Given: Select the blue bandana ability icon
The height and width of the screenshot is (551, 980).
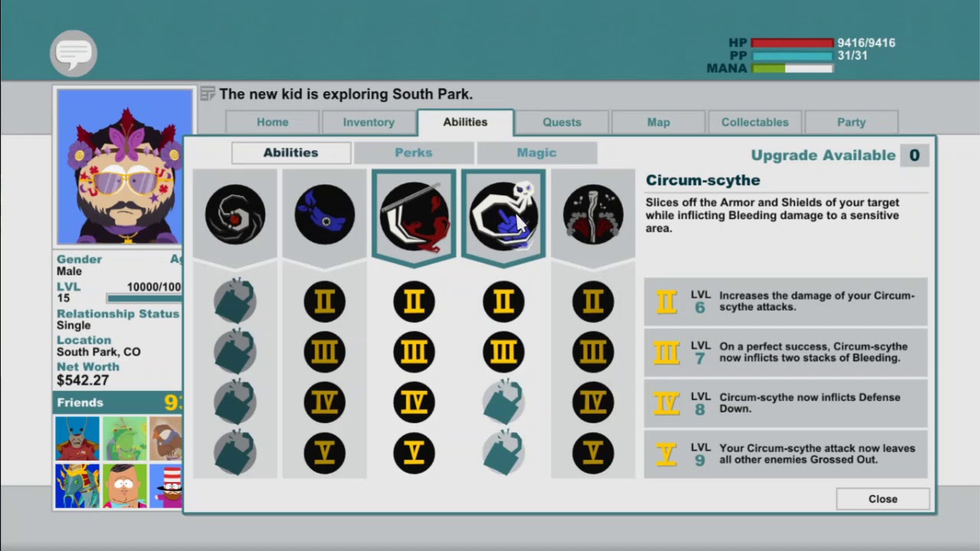Looking at the screenshot, I should [x=325, y=214].
